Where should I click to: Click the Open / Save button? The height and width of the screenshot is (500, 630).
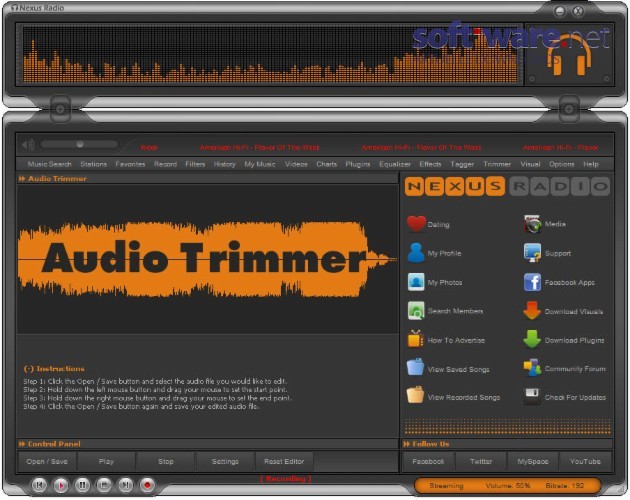click(x=47, y=461)
